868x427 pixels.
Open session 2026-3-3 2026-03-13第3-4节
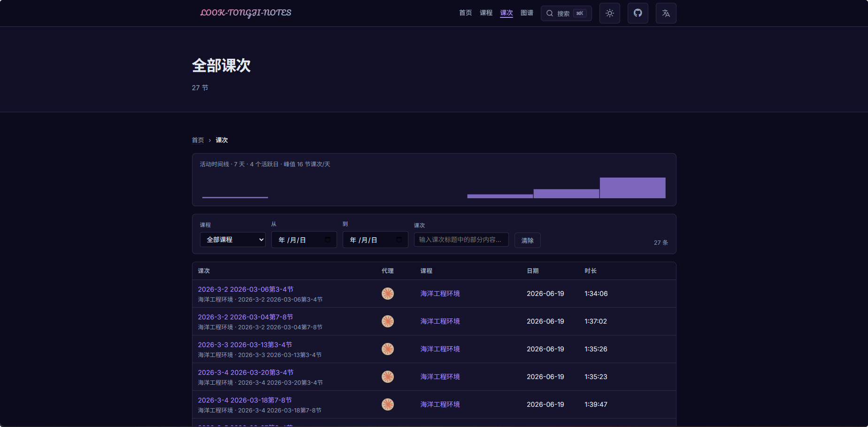tap(245, 345)
